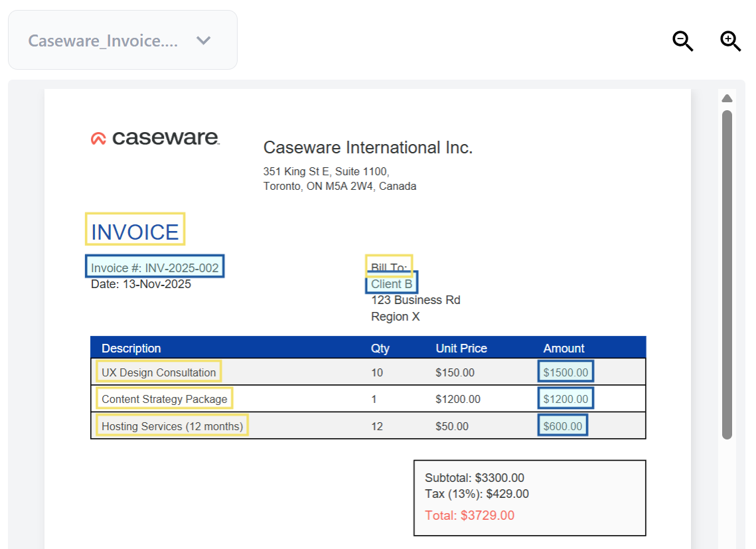Click the highlighted Bill To label
This screenshot has height=549, width=756.
(389, 266)
